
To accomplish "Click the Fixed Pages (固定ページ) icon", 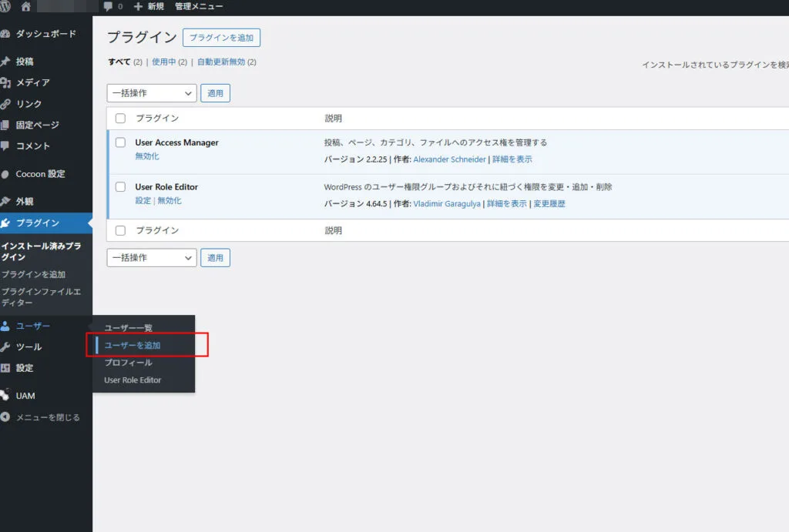I will coord(6,125).
